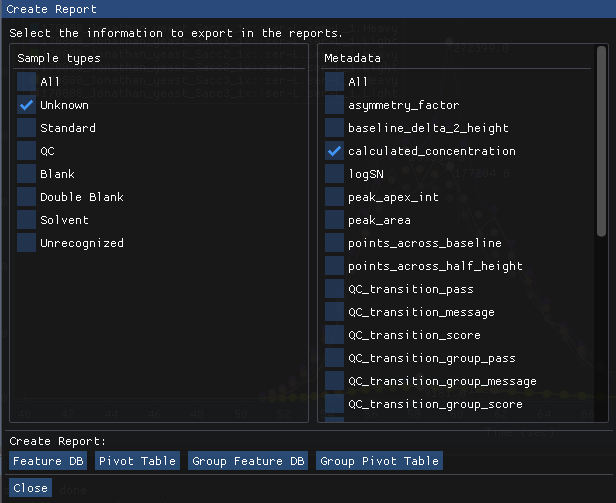Toggle points_across_baseline checkbox

pyautogui.click(x=334, y=243)
